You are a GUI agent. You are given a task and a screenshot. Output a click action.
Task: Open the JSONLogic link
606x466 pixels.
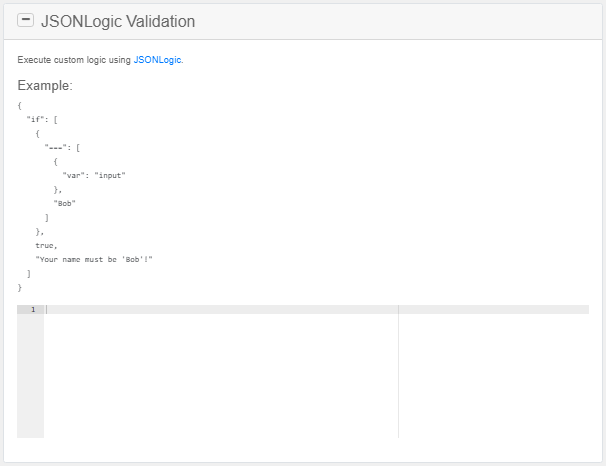157,60
